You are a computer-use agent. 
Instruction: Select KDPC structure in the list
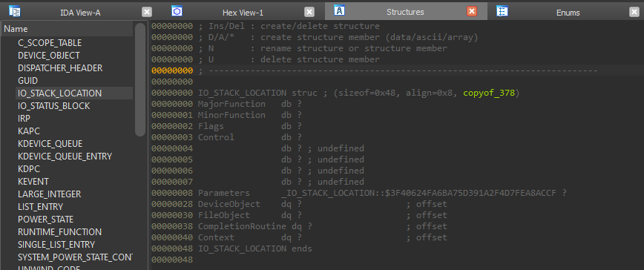tap(29, 168)
